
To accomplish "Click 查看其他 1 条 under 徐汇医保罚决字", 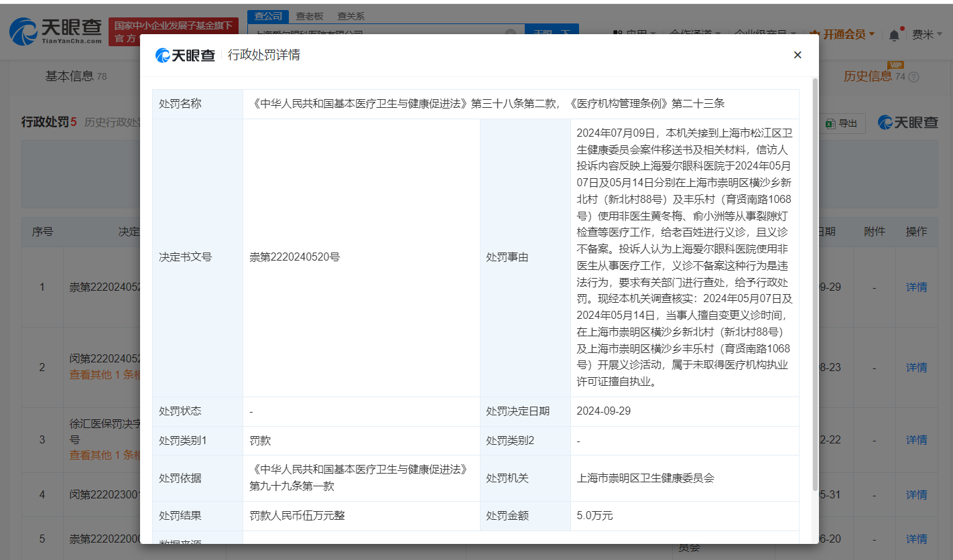I will [x=105, y=456].
